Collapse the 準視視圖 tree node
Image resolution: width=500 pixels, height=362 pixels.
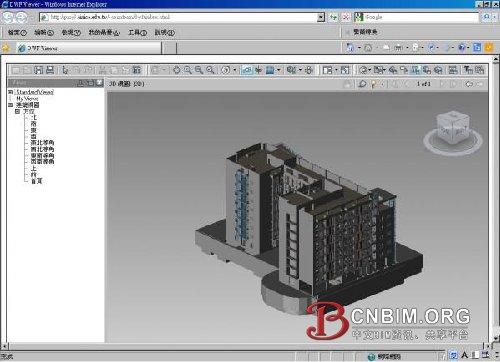pos(10,105)
